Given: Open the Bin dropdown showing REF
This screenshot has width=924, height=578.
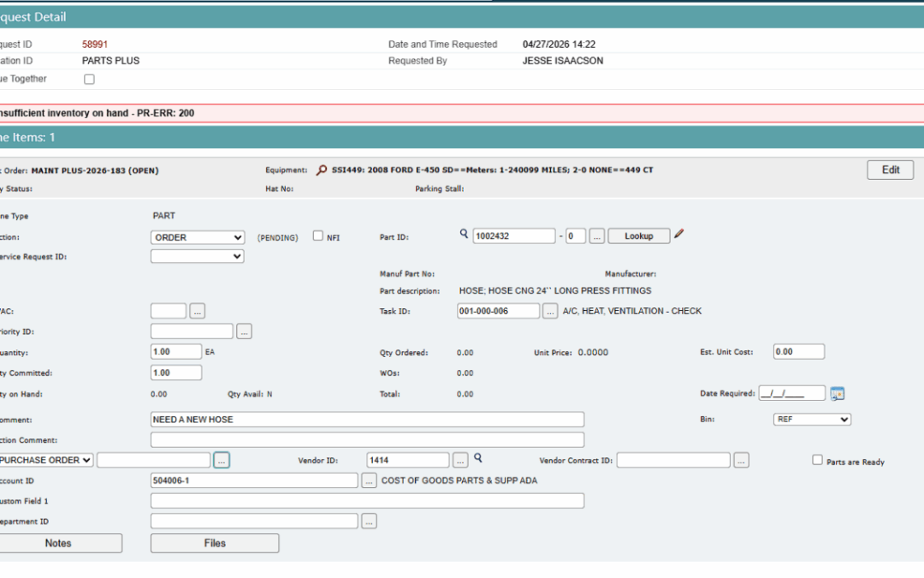Looking at the screenshot, I should 812,420.
